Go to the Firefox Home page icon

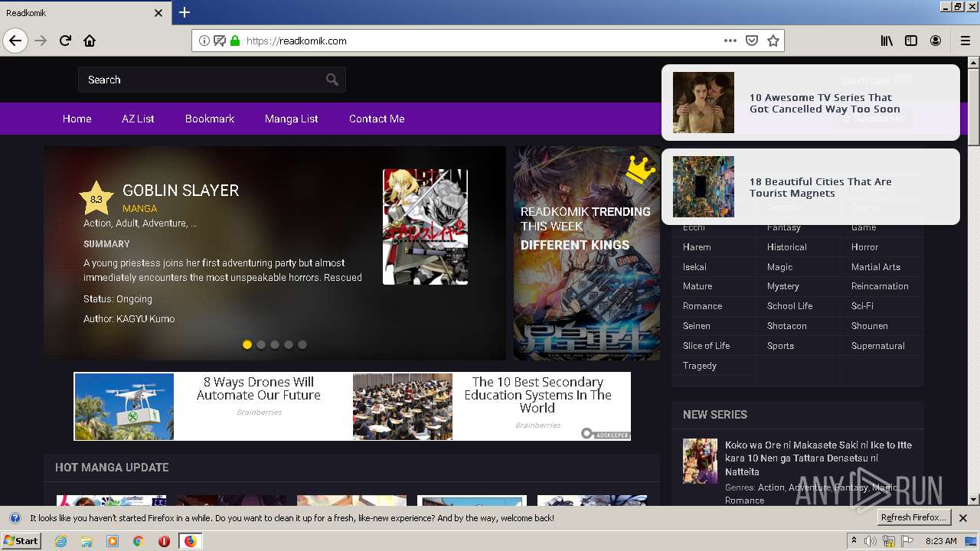[x=90, y=41]
